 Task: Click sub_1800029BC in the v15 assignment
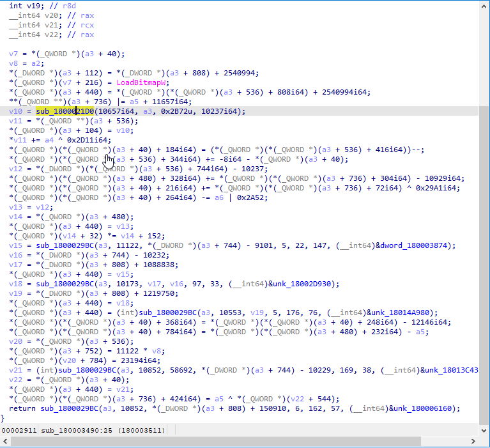tap(65, 245)
